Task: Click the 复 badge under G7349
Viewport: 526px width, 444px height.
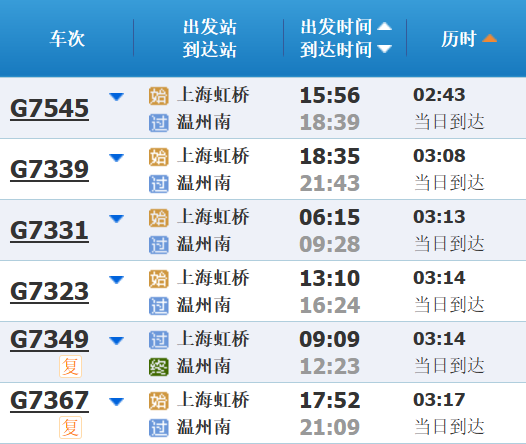Action: pyautogui.click(x=70, y=367)
